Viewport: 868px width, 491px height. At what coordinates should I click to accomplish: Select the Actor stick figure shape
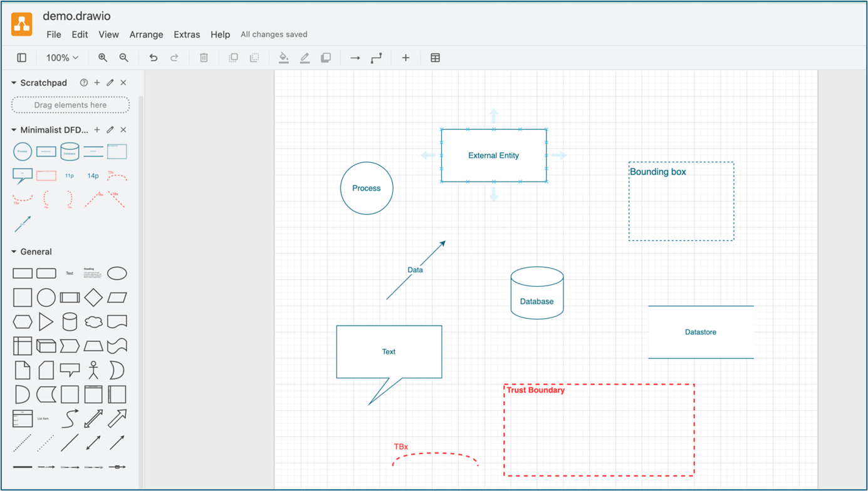[x=93, y=370]
